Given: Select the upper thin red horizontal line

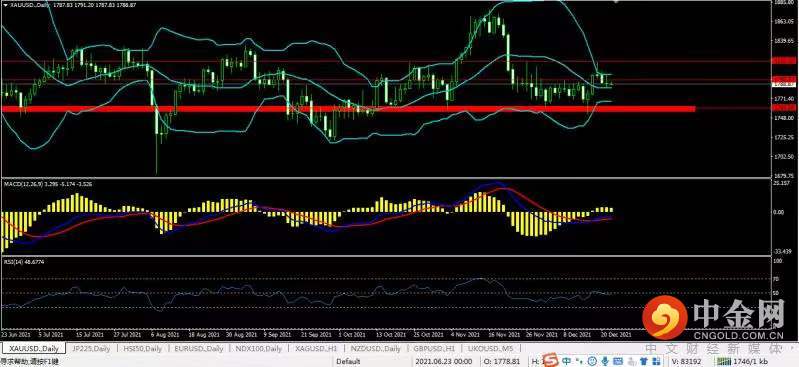Looking at the screenshot, I should coord(387,61).
